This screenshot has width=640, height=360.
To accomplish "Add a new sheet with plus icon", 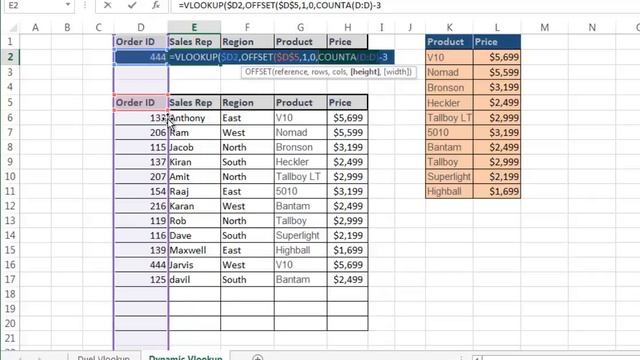I will tap(257, 358).
